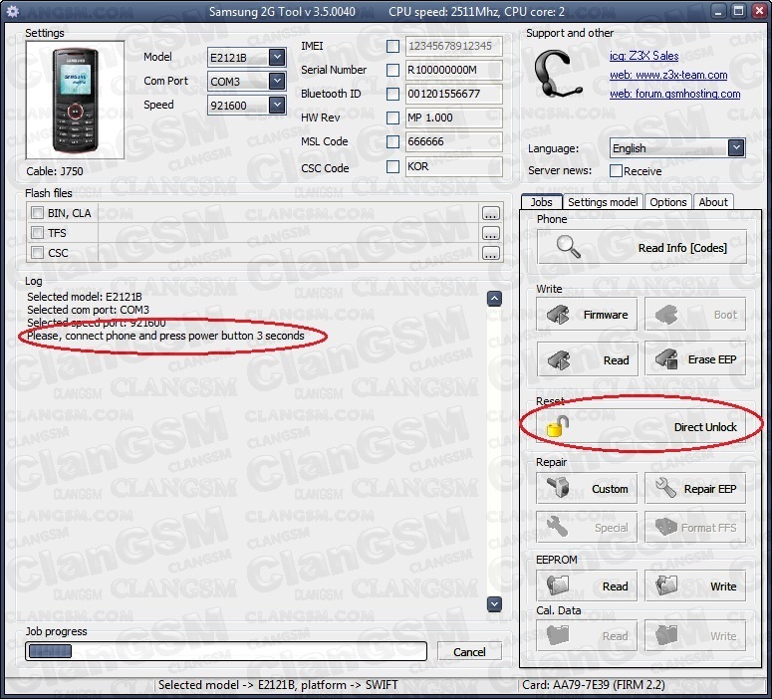The width and height of the screenshot is (772, 700).
Task: Enable the IMEI checkbox
Action: [x=392, y=46]
